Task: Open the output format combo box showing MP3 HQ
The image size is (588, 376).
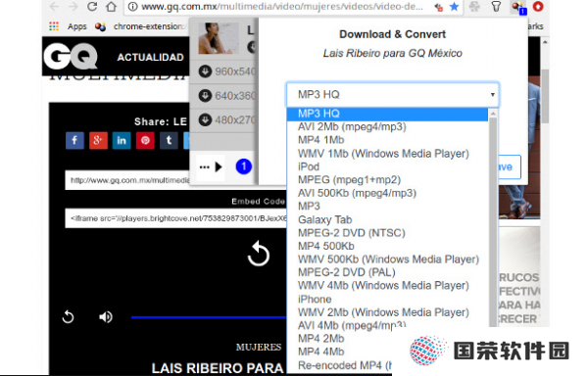Action: tap(393, 94)
